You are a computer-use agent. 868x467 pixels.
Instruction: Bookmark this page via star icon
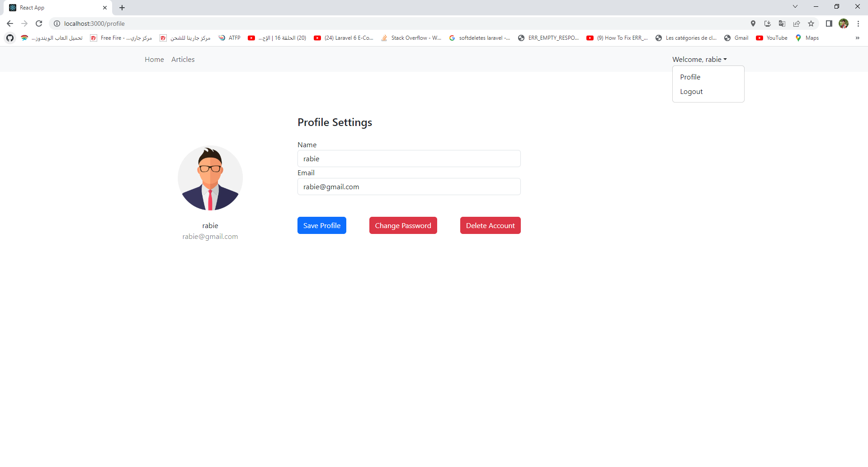click(x=811, y=23)
